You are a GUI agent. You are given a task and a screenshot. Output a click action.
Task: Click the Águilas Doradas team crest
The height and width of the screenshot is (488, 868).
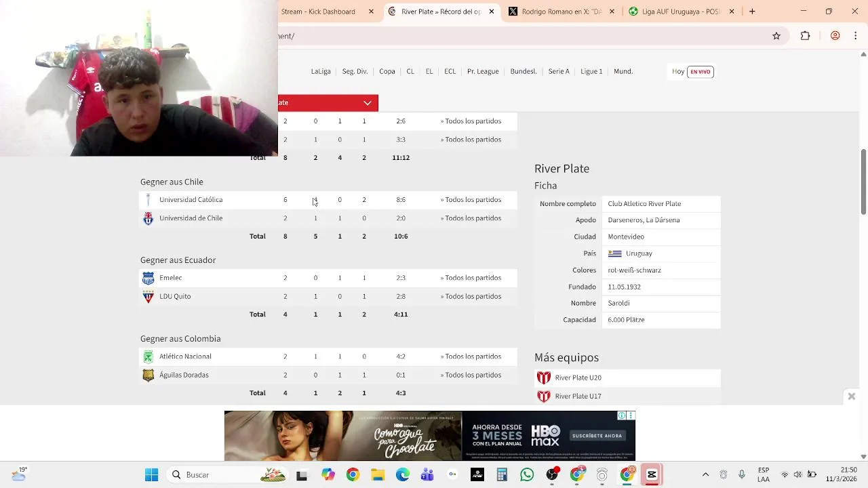[149, 375]
